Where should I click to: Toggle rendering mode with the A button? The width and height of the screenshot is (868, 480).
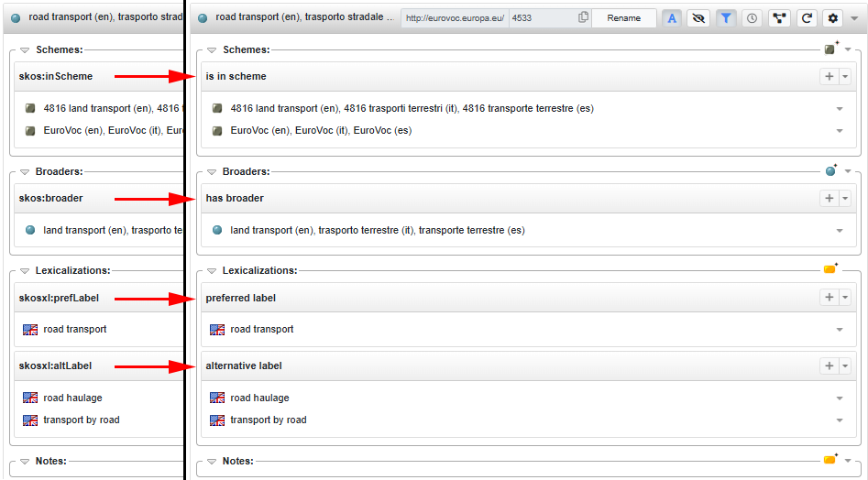point(672,18)
